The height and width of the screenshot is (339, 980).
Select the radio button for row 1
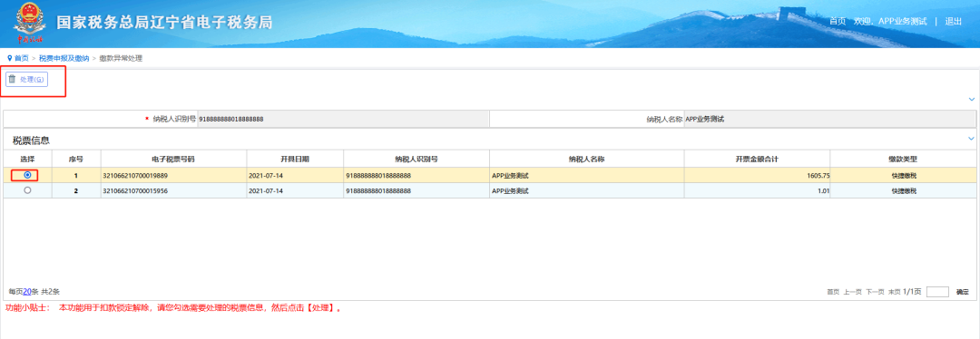[x=27, y=176]
